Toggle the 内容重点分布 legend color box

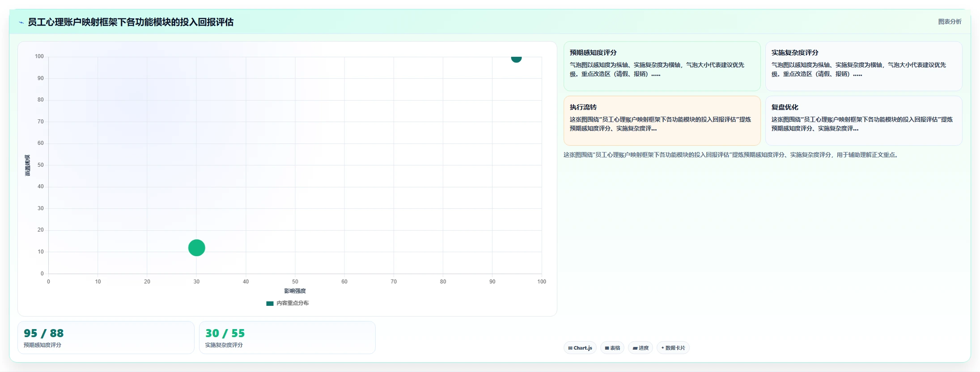click(270, 304)
